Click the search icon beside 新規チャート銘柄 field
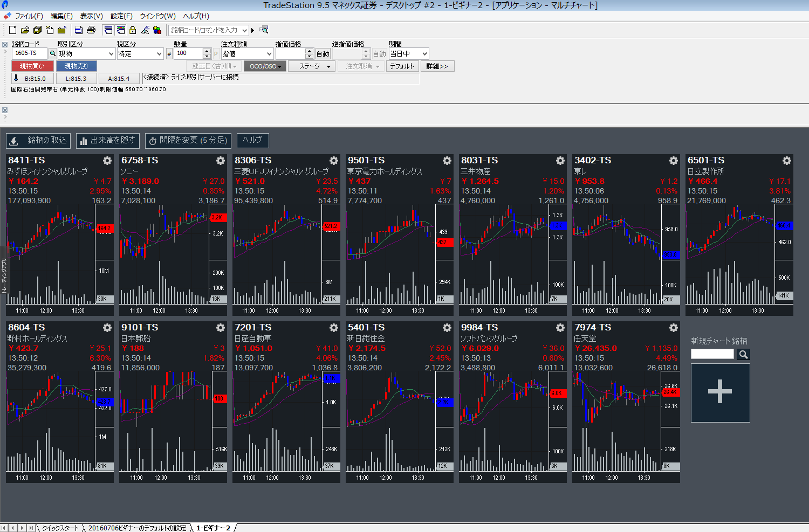This screenshot has width=809, height=532. (743, 354)
